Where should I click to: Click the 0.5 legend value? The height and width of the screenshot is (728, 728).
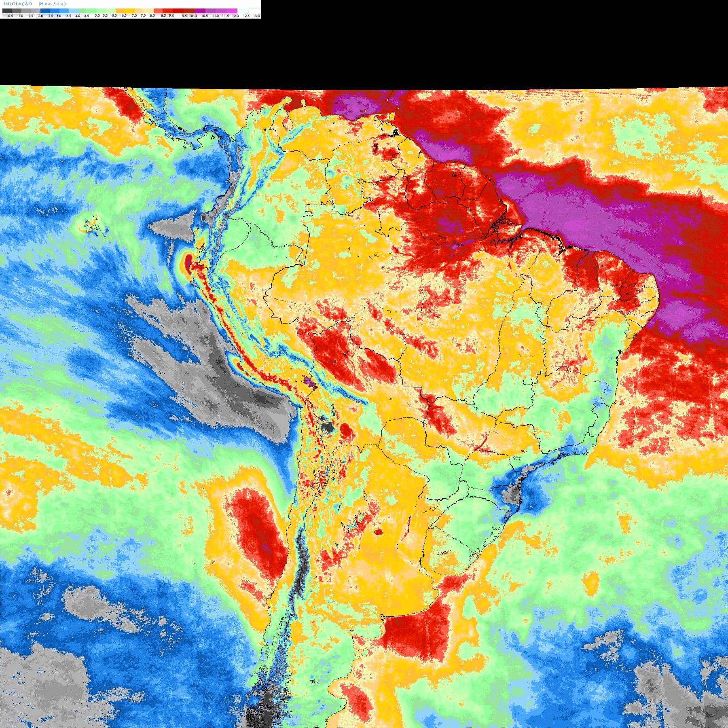11,16
